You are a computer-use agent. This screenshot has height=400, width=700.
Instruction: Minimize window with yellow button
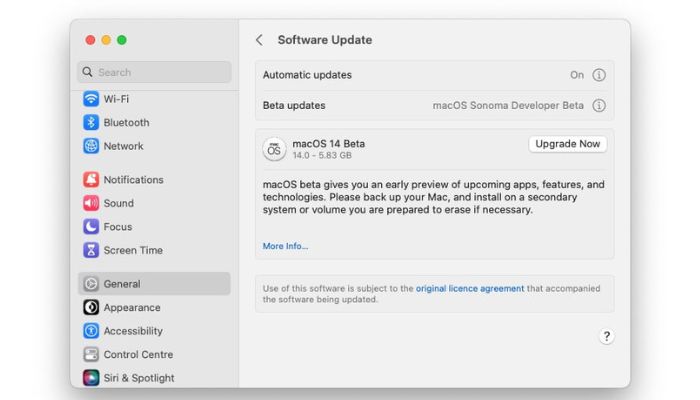(106, 40)
